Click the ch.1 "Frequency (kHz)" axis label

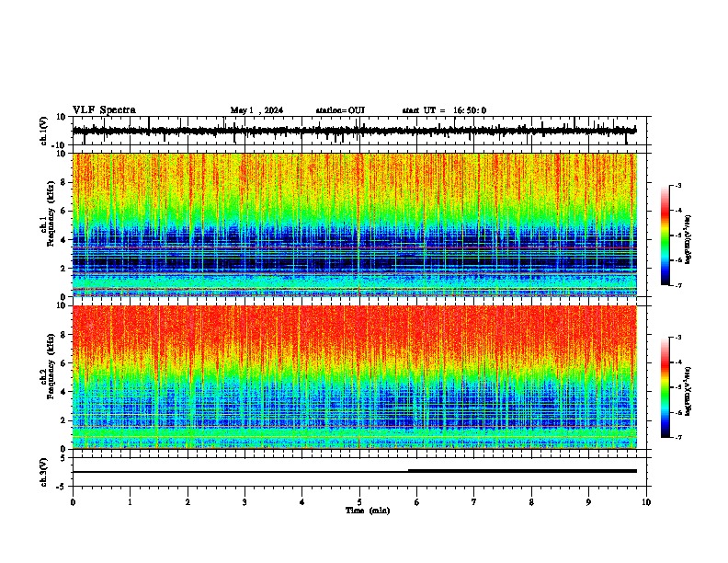click(51, 214)
